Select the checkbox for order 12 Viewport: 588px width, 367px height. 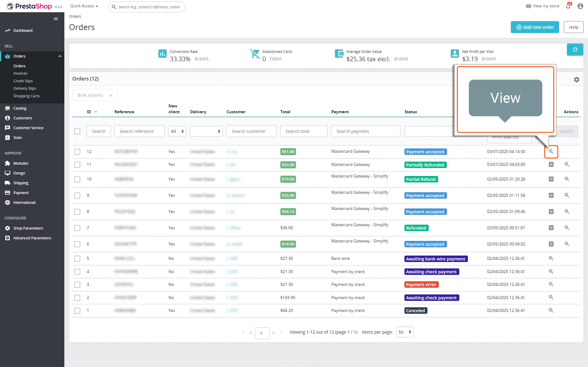click(x=77, y=152)
